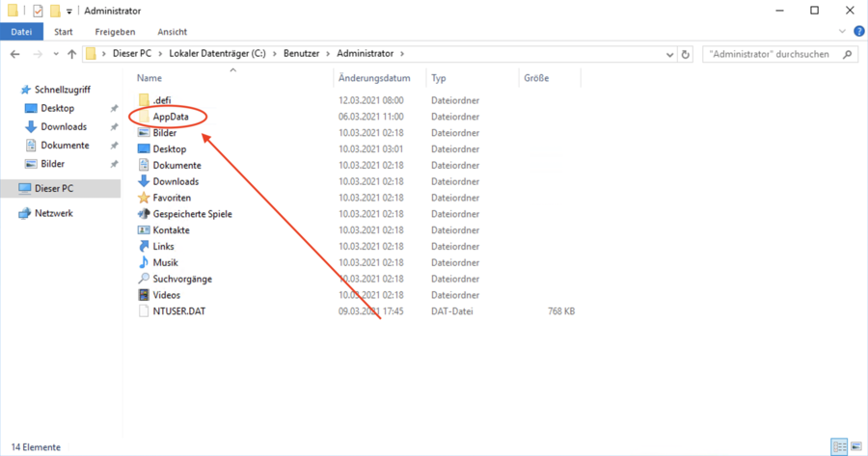Switch to large icons view in status bar
This screenshot has width=868, height=456.
point(854,447)
